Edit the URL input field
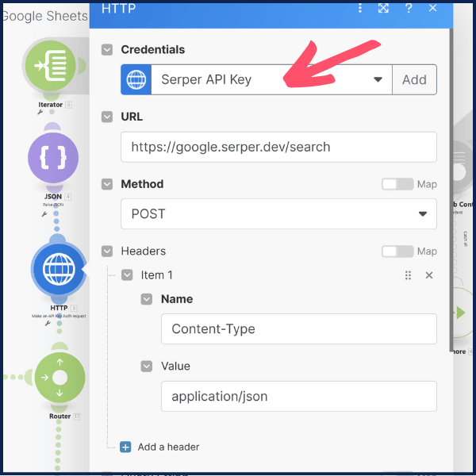 [278, 147]
